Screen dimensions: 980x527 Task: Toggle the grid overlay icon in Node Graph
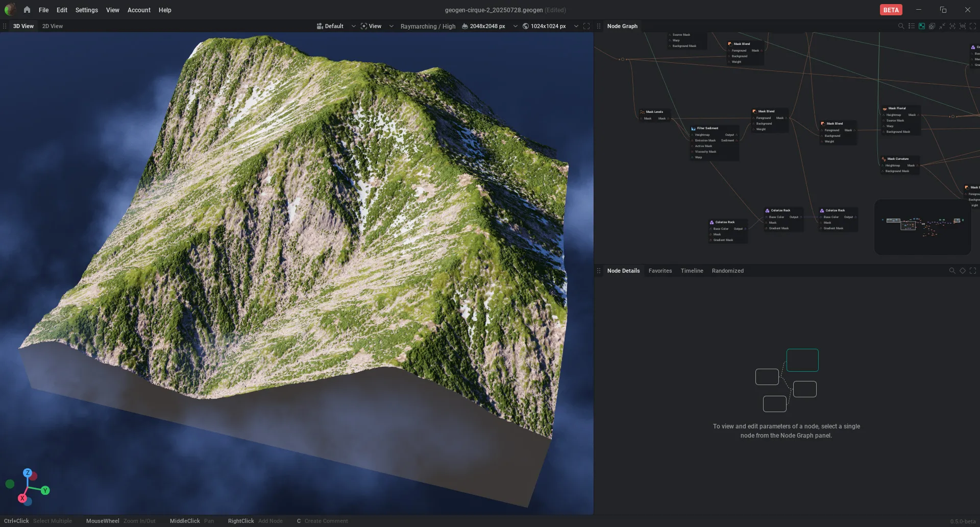(x=932, y=26)
